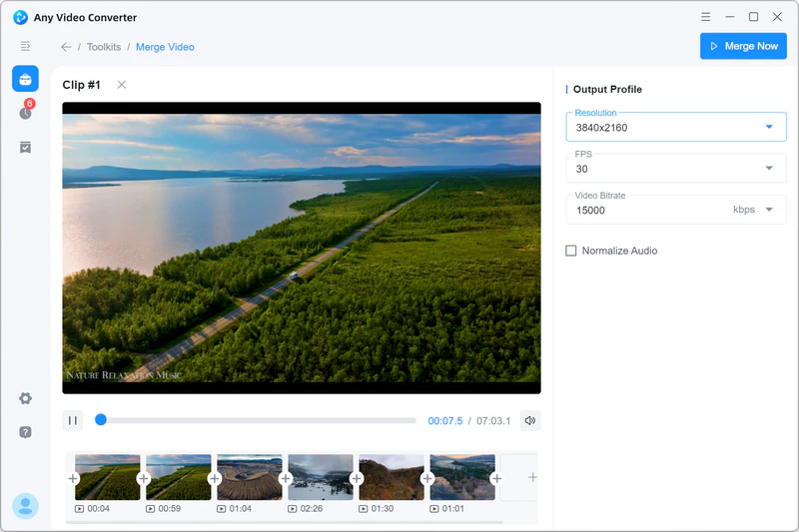Click the Merge Now button
The height and width of the screenshot is (532, 799).
(743, 46)
